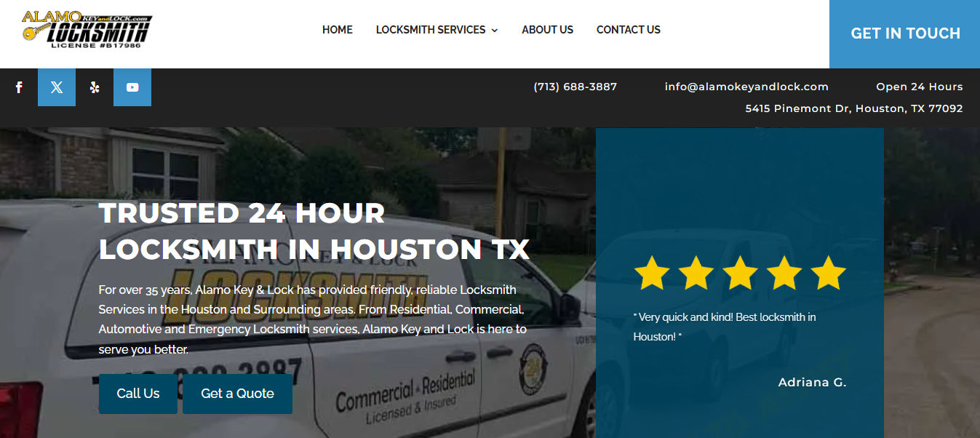Click the third star in the review rating

click(740, 273)
